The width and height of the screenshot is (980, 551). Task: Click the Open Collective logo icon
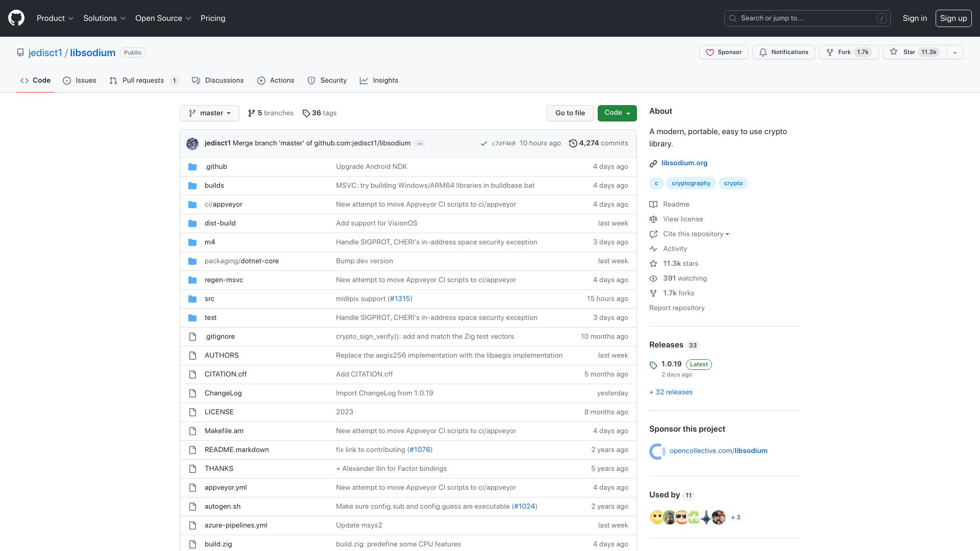(657, 452)
